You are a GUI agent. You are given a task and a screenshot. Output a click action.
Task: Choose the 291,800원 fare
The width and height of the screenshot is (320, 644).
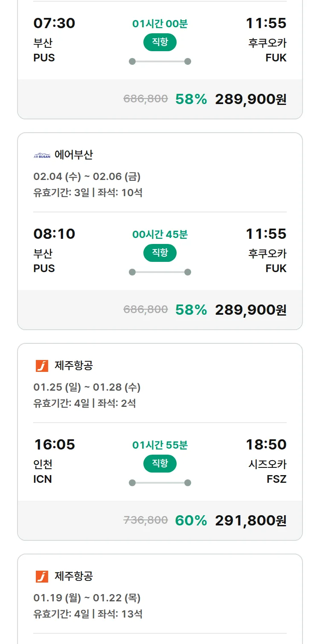pyautogui.click(x=250, y=521)
